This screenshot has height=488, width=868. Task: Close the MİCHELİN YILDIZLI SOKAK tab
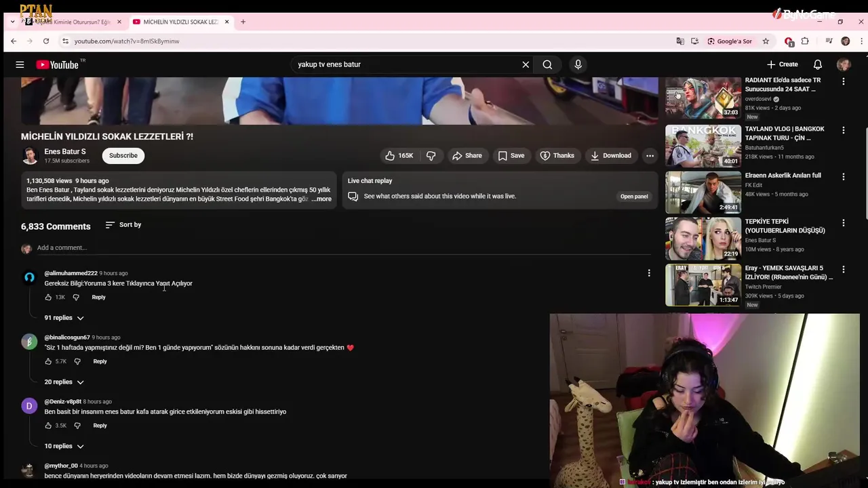(x=226, y=22)
